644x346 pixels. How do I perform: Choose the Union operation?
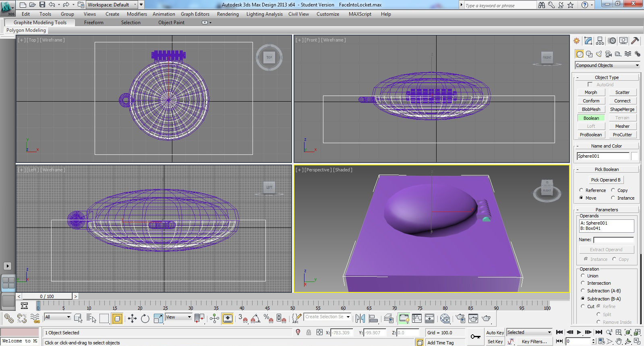583,275
